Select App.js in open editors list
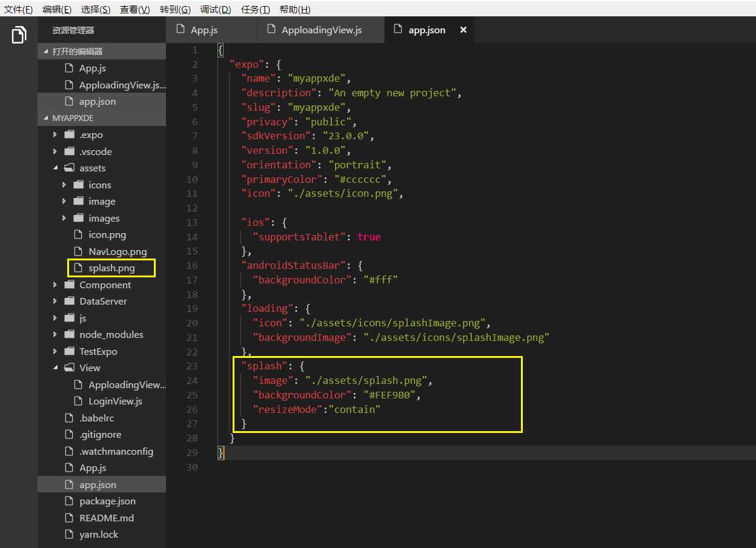Image resolution: width=756 pixels, height=548 pixels. pos(102,68)
